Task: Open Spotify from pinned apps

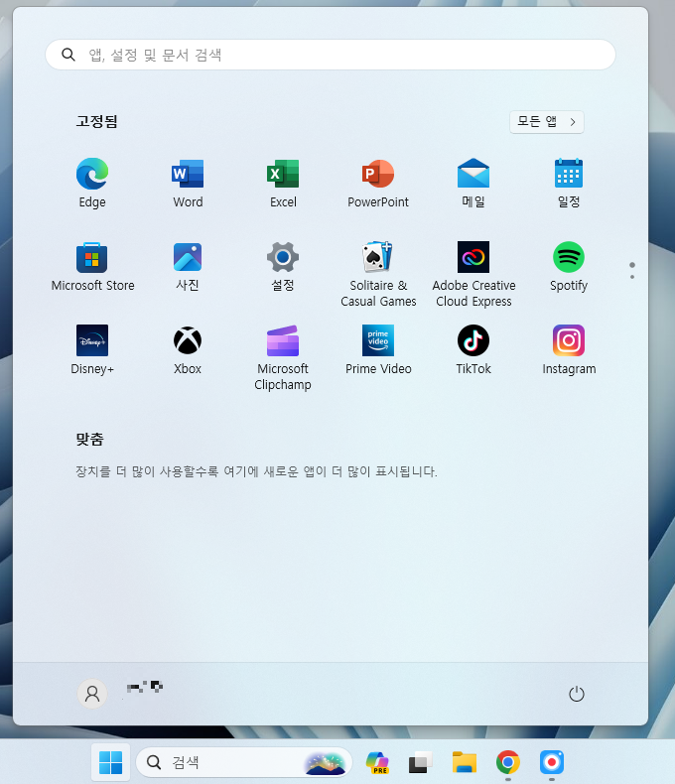Action: pyautogui.click(x=569, y=267)
